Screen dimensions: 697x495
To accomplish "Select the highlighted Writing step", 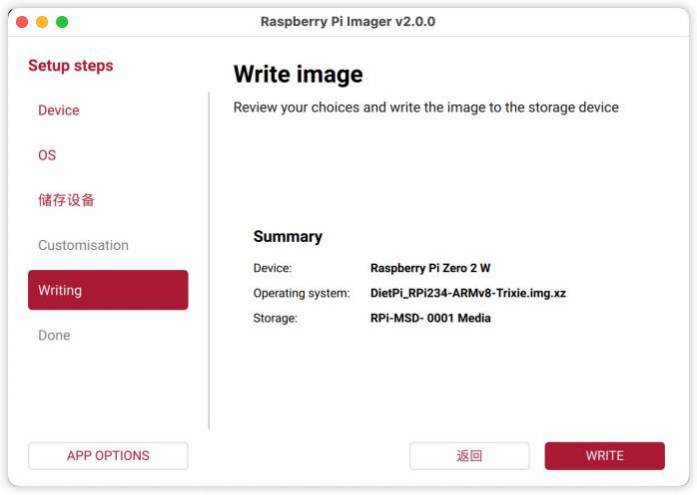I will [x=108, y=290].
